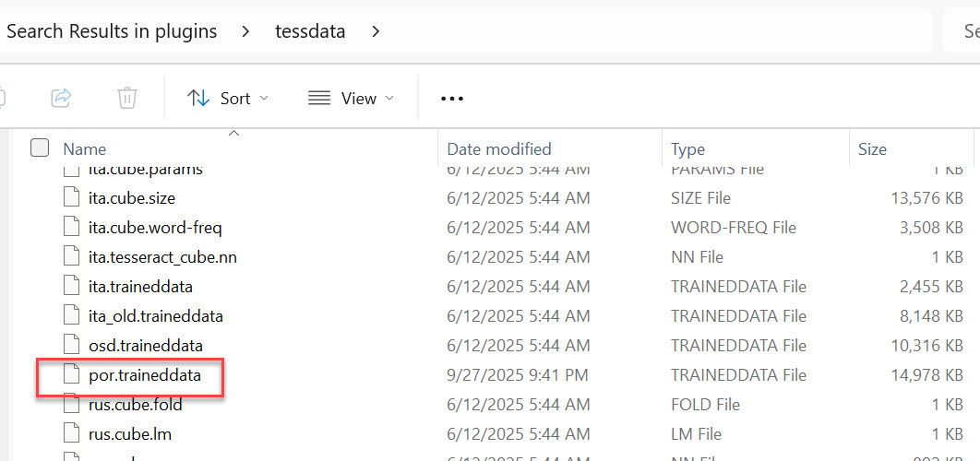This screenshot has width=980, height=461.
Task: Open the View dropdown
Action: click(x=351, y=99)
